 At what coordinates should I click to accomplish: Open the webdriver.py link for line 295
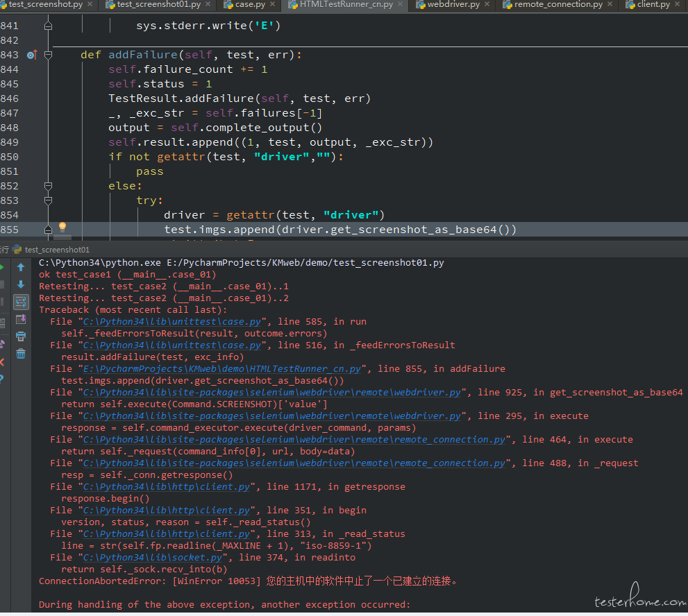[x=272, y=416]
